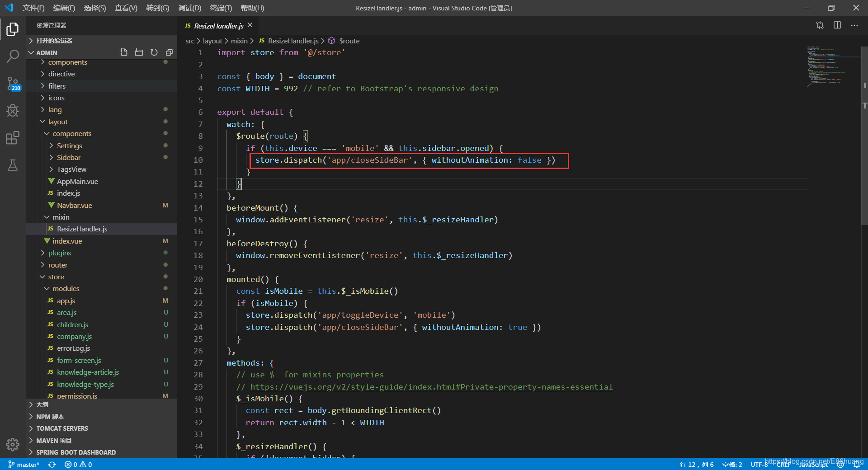Screen dimensions: 868x470
Task: Open the Explorer view in activity bar
Action: (x=13, y=29)
